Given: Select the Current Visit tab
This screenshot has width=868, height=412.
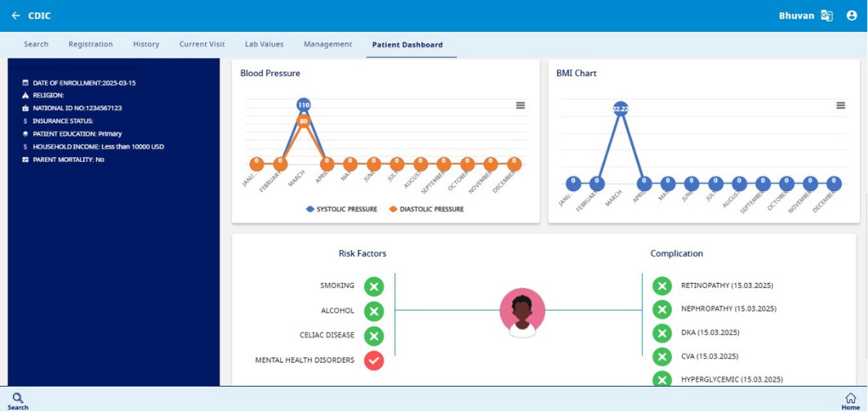Looking at the screenshot, I should point(202,44).
